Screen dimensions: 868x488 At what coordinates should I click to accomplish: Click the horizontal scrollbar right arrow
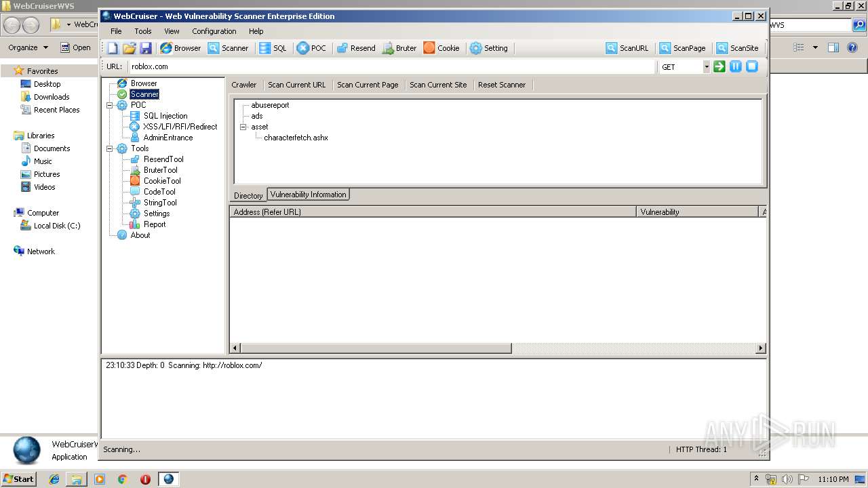point(761,348)
